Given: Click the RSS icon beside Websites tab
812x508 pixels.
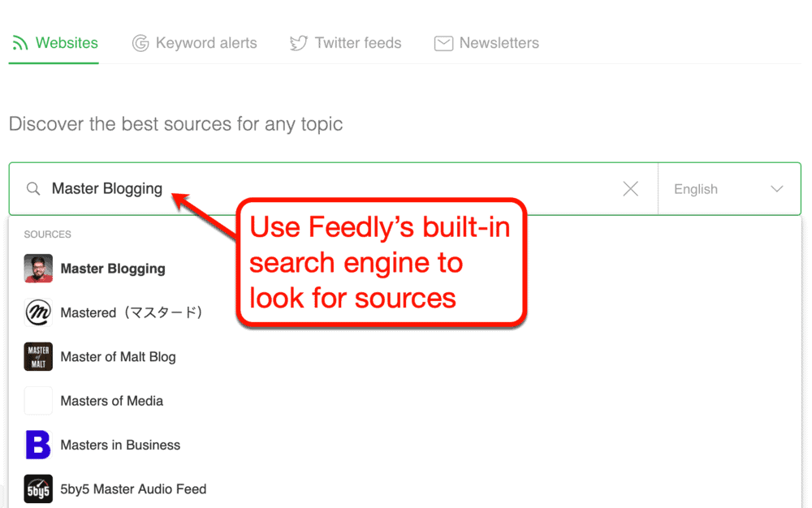Looking at the screenshot, I should pyautogui.click(x=20, y=43).
